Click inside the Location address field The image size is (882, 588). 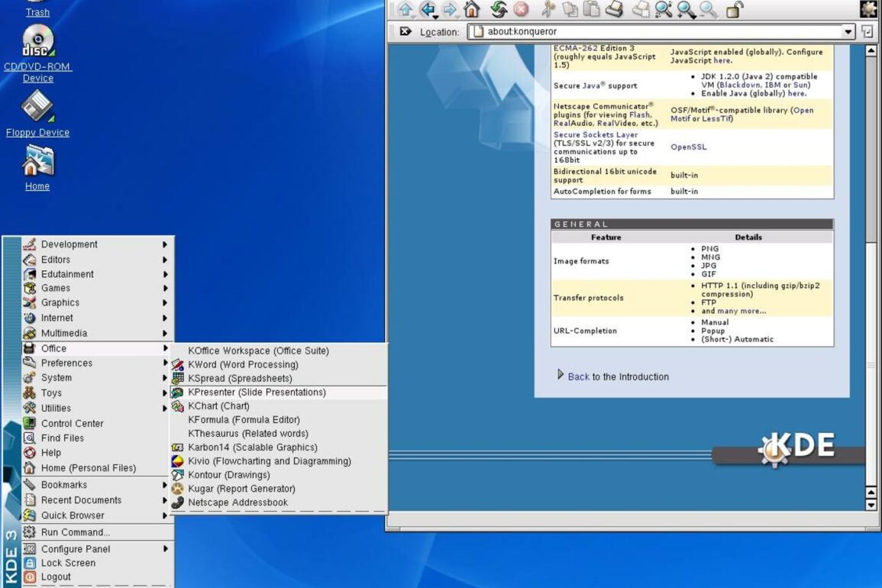657,32
